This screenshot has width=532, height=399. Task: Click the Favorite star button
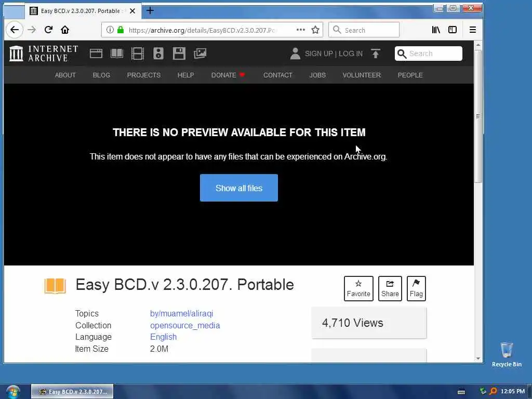click(358, 289)
